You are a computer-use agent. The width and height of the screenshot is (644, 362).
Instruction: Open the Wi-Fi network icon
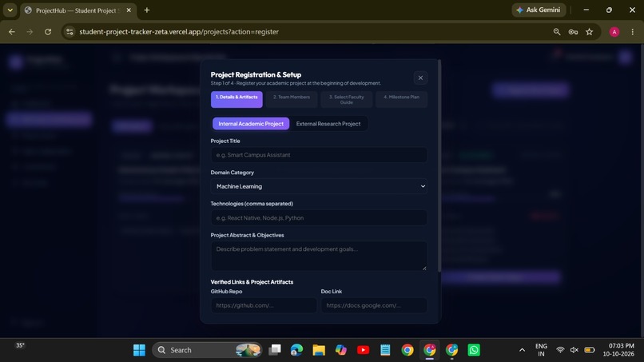pyautogui.click(x=560, y=350)
